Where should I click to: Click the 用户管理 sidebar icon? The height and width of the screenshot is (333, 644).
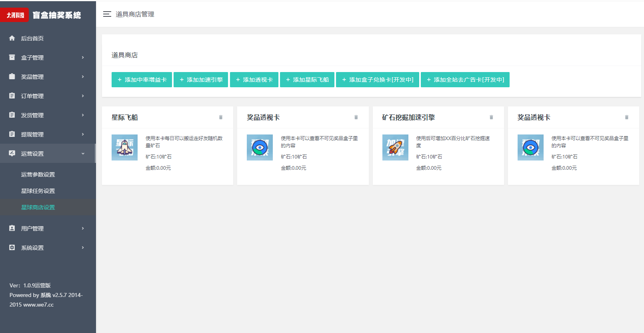(x=12, y=228)
